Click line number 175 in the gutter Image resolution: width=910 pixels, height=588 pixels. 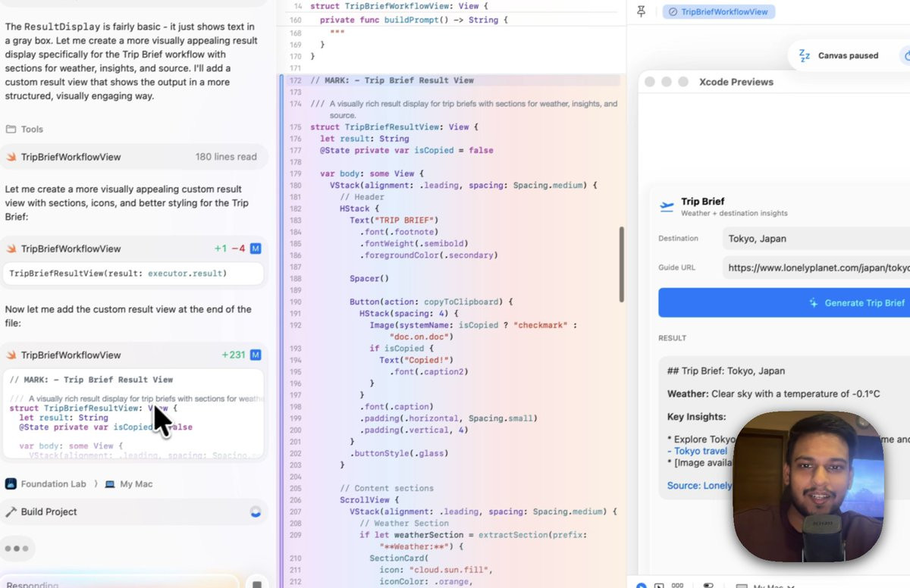click(x=296, y=127)
